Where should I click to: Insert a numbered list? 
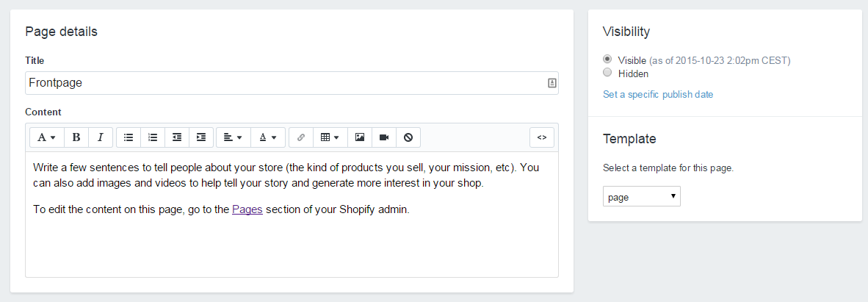(x=153, y=137)
